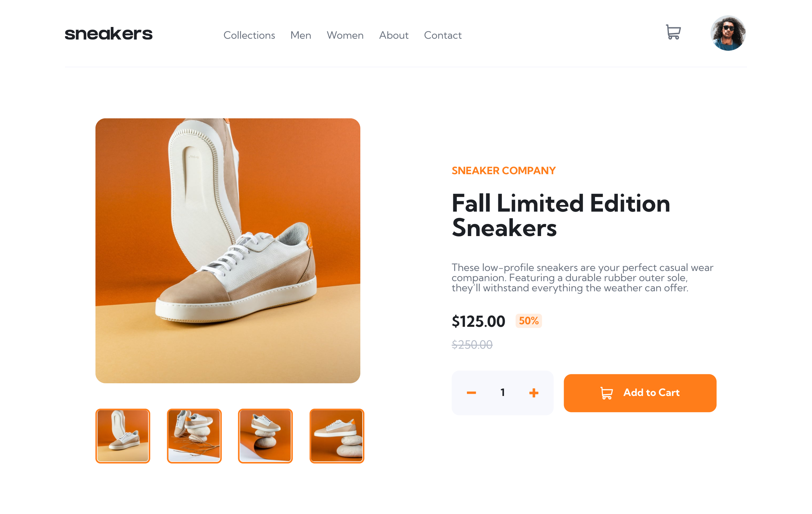Image resolution: width=812 pixels, height=514 pixels.
Task: Open the Collections menu item
Action: [x=249, y=35]
